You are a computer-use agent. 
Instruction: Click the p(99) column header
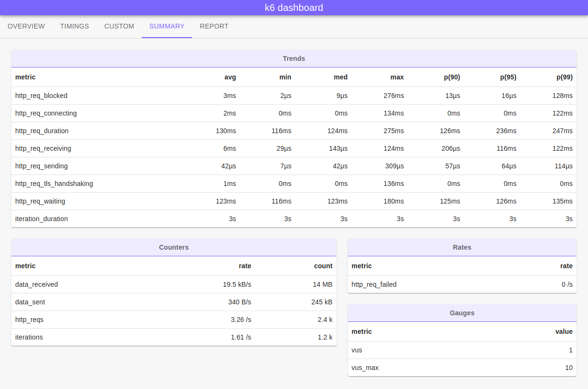click(x=564, y=77)
